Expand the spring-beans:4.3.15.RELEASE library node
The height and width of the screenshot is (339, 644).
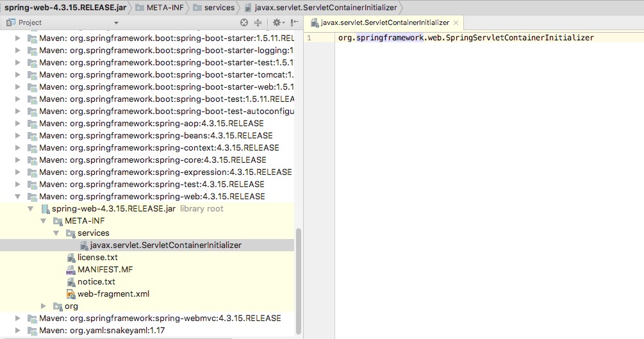click(18, 136)
